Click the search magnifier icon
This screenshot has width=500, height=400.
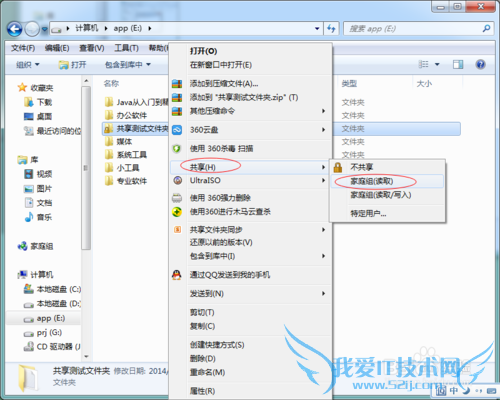coord(486,29)
